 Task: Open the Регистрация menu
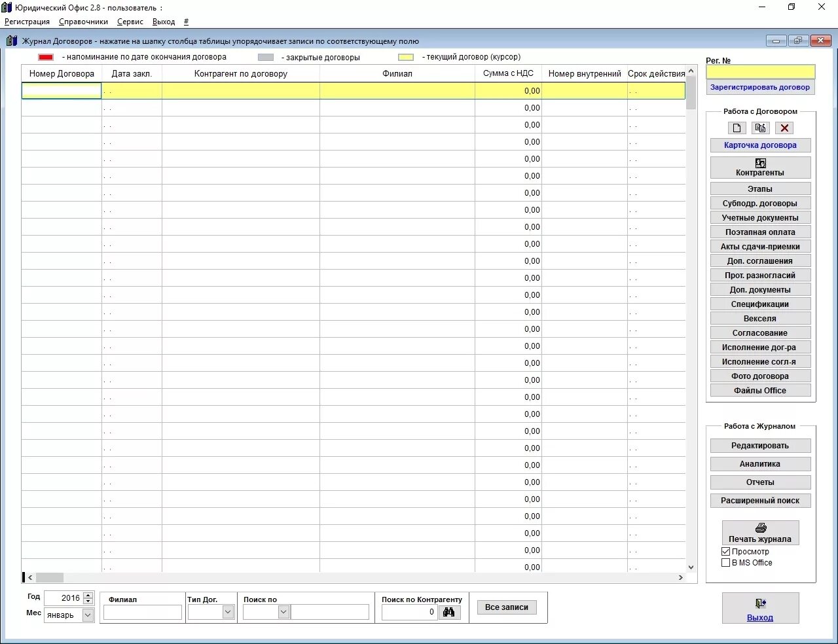coord(27,22)
